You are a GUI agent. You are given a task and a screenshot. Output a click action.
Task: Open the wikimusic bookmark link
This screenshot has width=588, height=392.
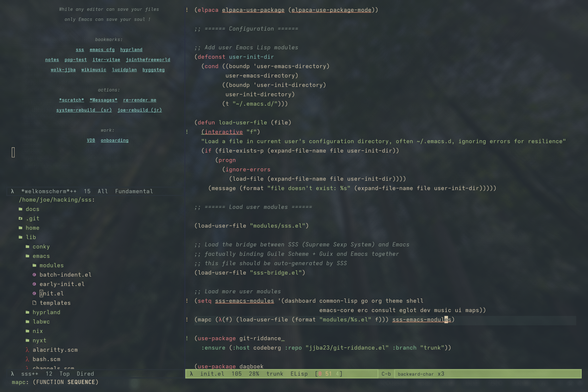[93, 70]
